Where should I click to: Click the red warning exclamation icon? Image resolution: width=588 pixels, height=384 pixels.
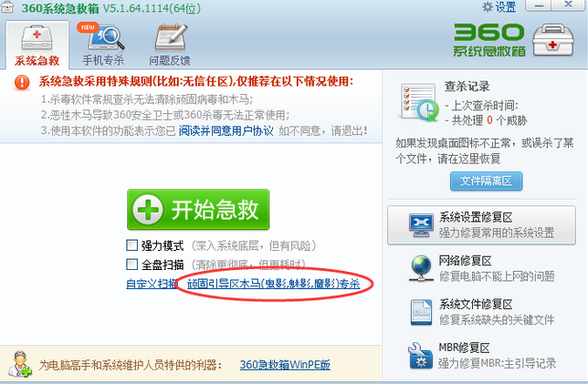click(x=22, y=82)
